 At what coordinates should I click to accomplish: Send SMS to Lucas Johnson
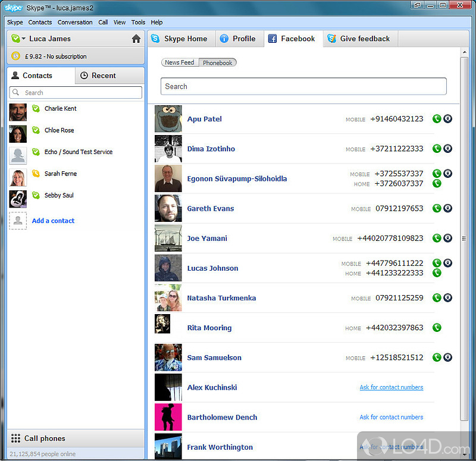pos(448,263)
